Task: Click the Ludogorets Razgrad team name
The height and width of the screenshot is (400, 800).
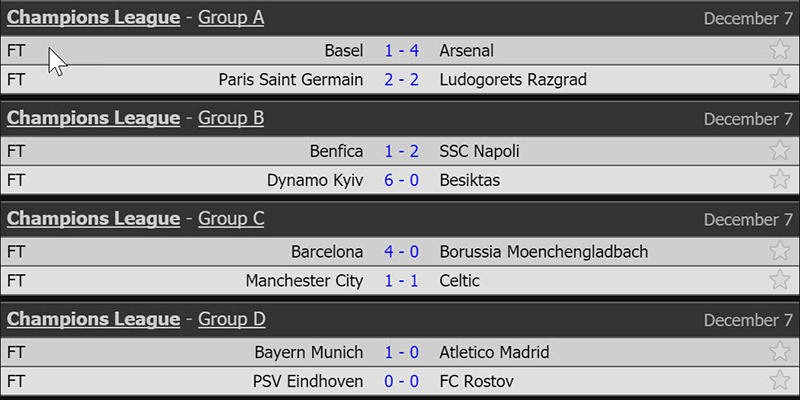Action: coord(513,79)
